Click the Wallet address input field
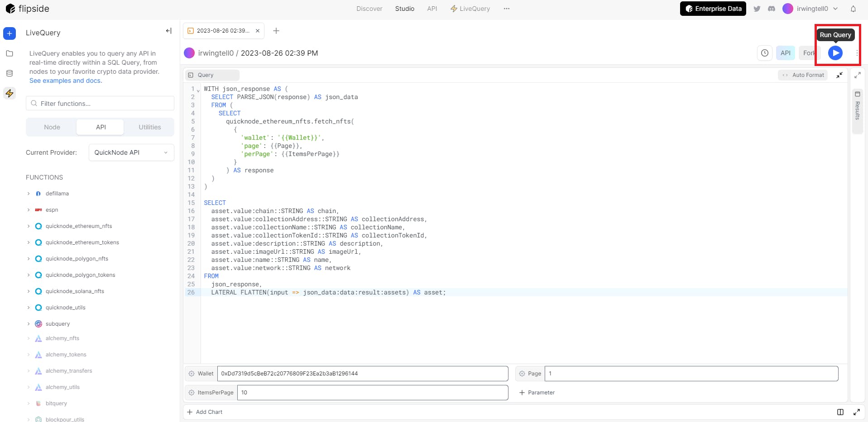This screenshot has height=422, width=868. tap(363, 374)
